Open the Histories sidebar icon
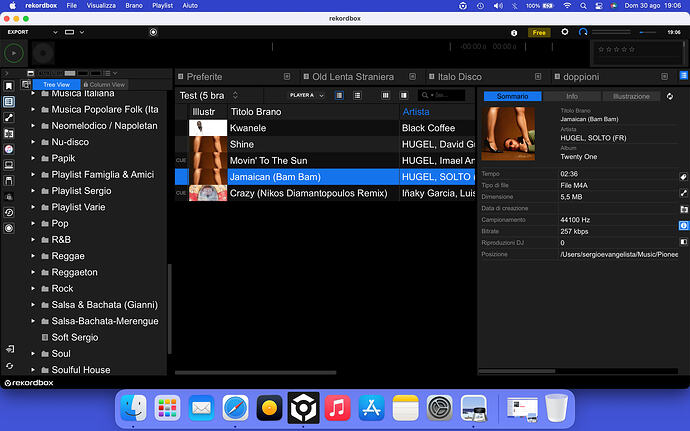The image size is (690, 431). coord(9,212)
